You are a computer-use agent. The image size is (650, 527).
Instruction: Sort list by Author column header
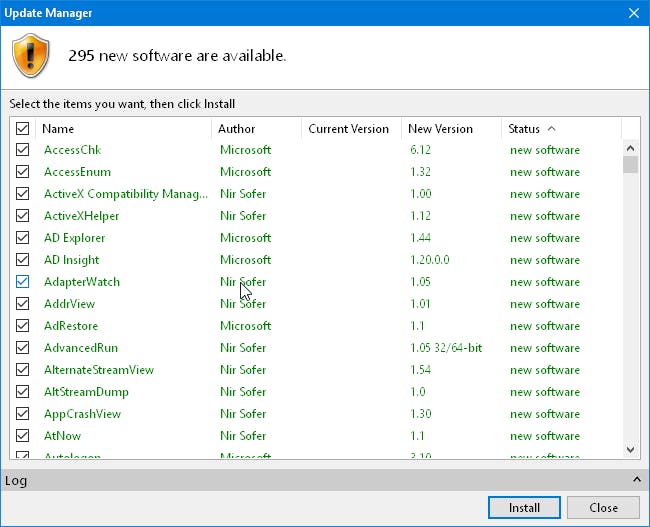coord(256,129)
